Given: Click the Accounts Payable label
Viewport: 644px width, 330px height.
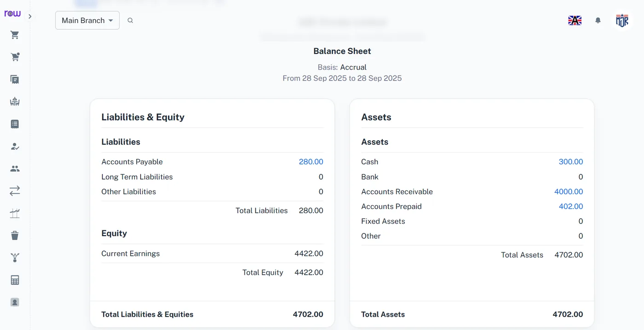Looking at the screenshot, I should point(132,162).
